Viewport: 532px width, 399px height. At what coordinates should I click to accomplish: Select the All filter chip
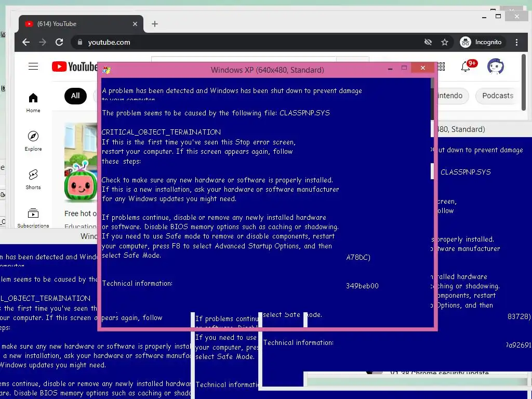point(75,96)
